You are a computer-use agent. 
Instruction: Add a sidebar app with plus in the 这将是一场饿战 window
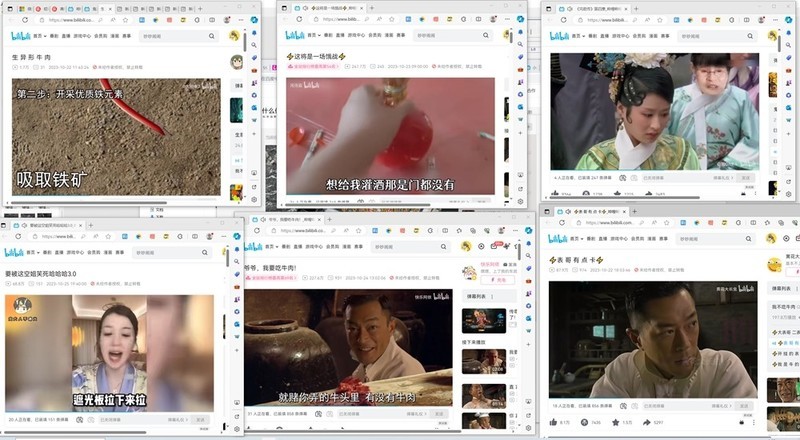point(520,133)
